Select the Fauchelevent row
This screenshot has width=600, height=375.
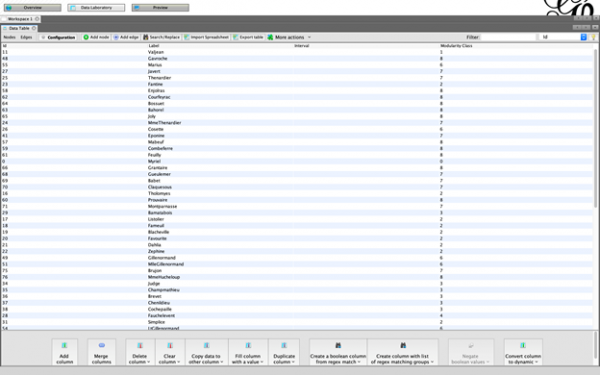[297, 316]
